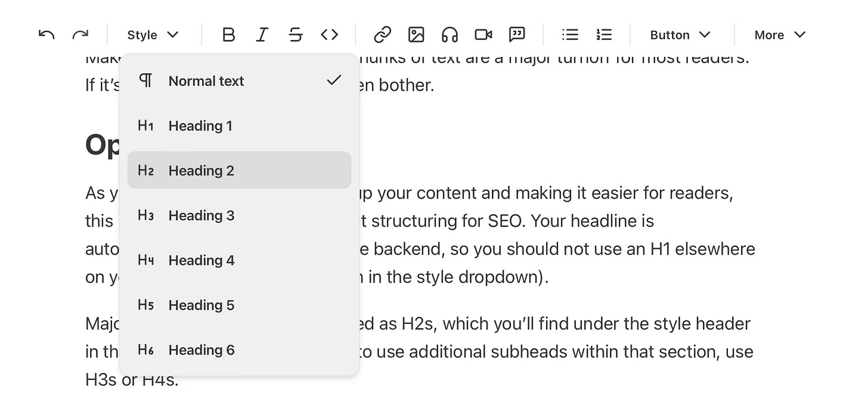Insert a code block
The height and width of the screenshot is (408, 868).
328,35
